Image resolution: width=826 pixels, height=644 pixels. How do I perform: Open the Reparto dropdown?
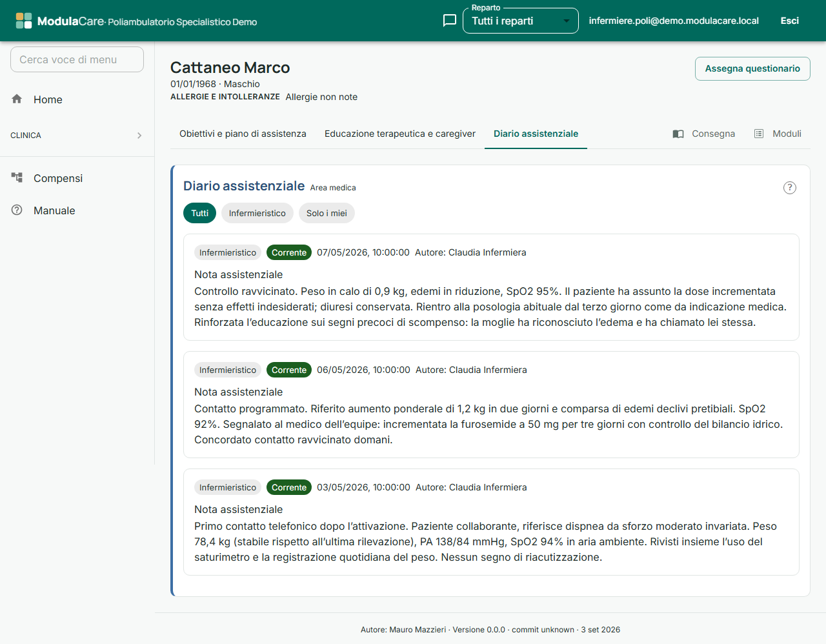pos(521,21)
